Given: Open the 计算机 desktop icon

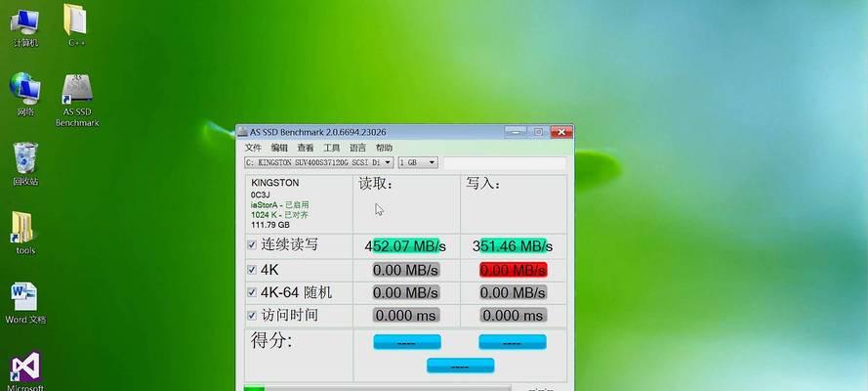Looking at the screenshot, I should click(25, 25).
